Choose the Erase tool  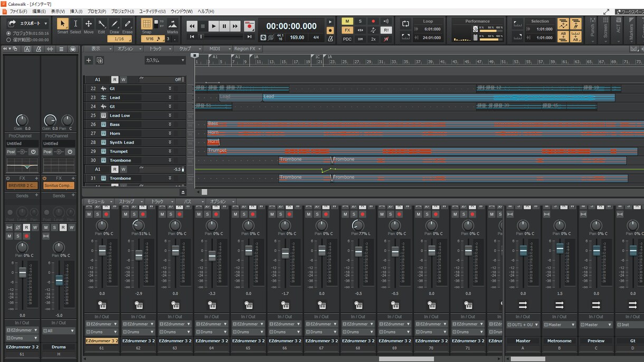tap(128, 24)
